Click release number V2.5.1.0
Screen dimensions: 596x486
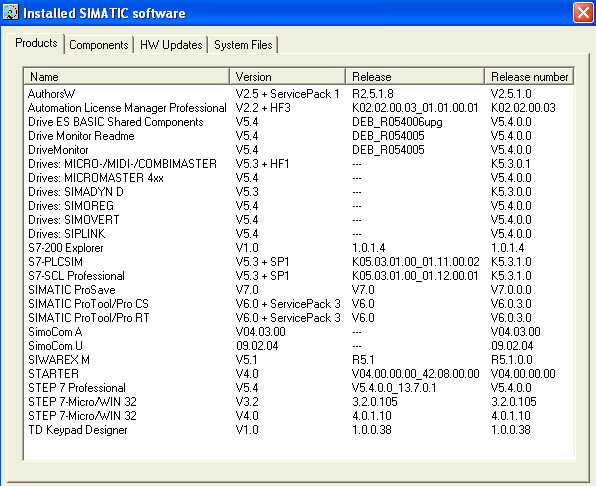click(511, 93)
